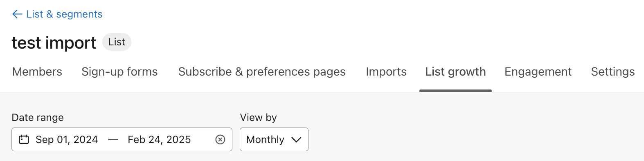644x161 pixels.
Task: Select the Imports tab
Action: 386,72
